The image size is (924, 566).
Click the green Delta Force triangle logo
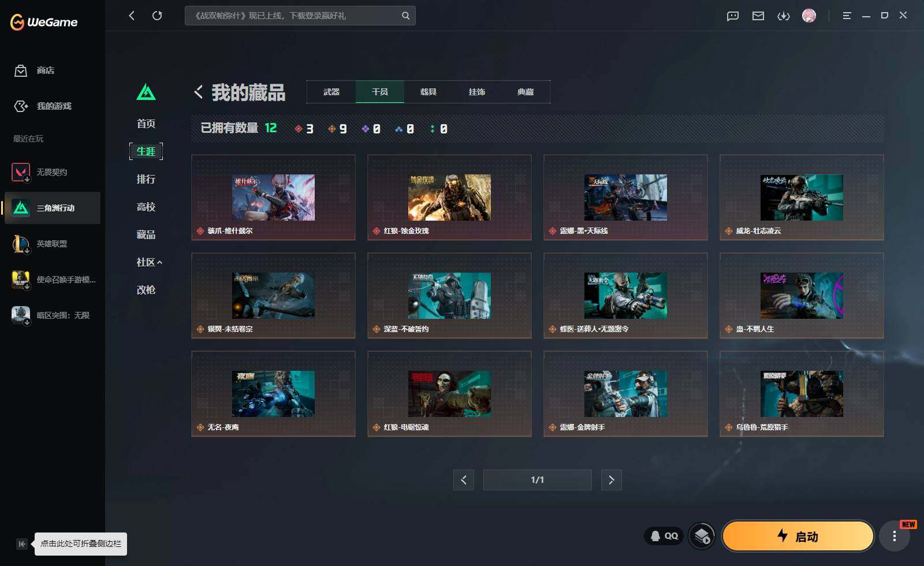click(x=146, y=92)
